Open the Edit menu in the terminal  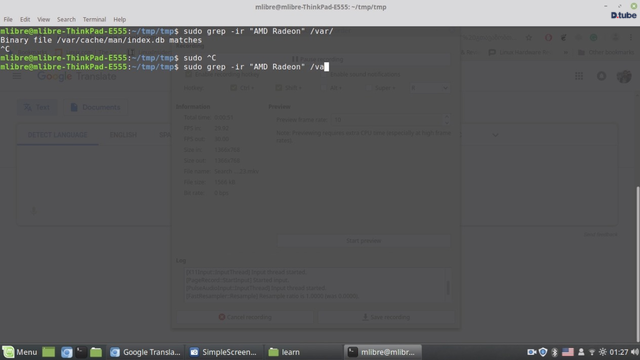pyautogui.click(x=25, y=19)
